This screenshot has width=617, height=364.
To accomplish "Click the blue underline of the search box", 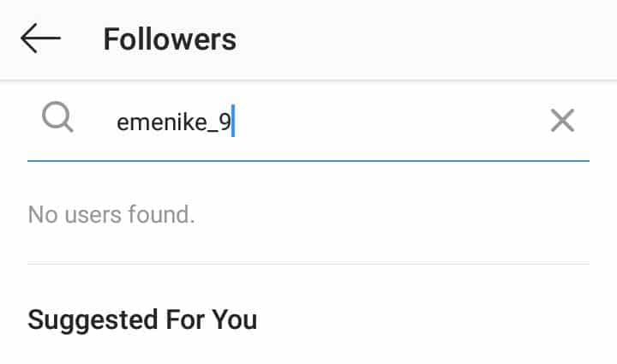I will (308, 161).
